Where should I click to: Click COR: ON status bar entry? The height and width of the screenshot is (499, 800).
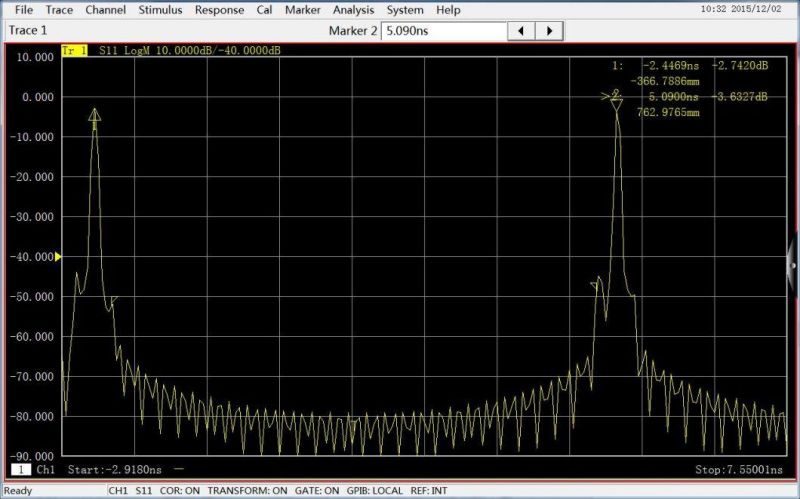180,491
